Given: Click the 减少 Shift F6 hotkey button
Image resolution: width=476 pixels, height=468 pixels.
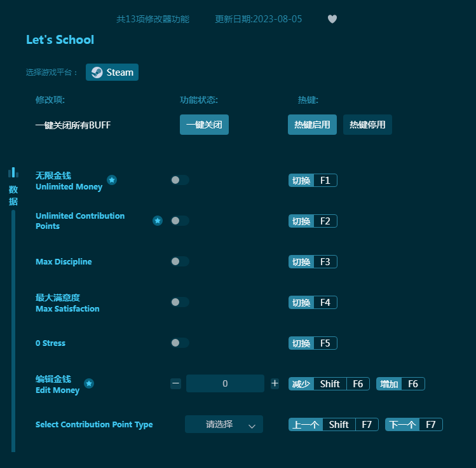Looking at the screenshot, I should click(329, 384).
